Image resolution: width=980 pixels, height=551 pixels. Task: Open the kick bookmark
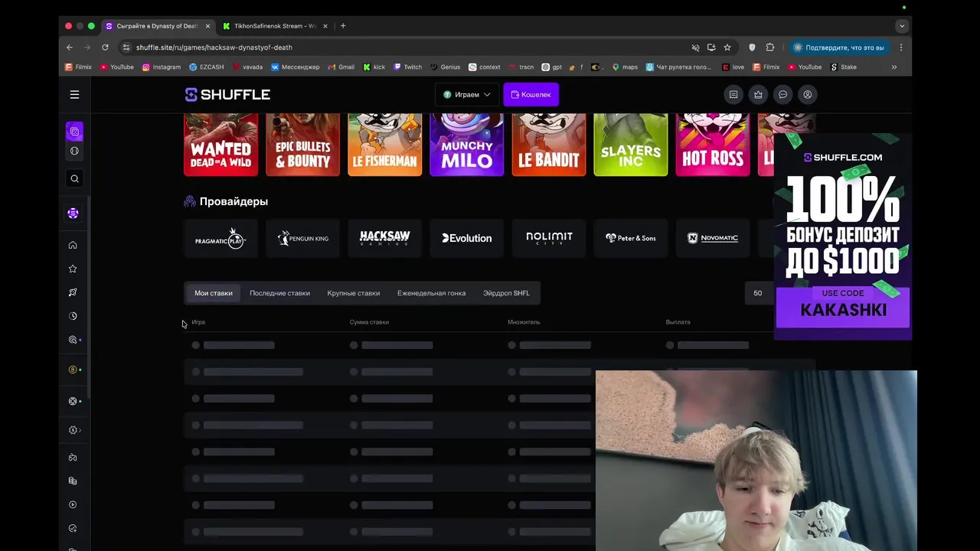[374, 67]
